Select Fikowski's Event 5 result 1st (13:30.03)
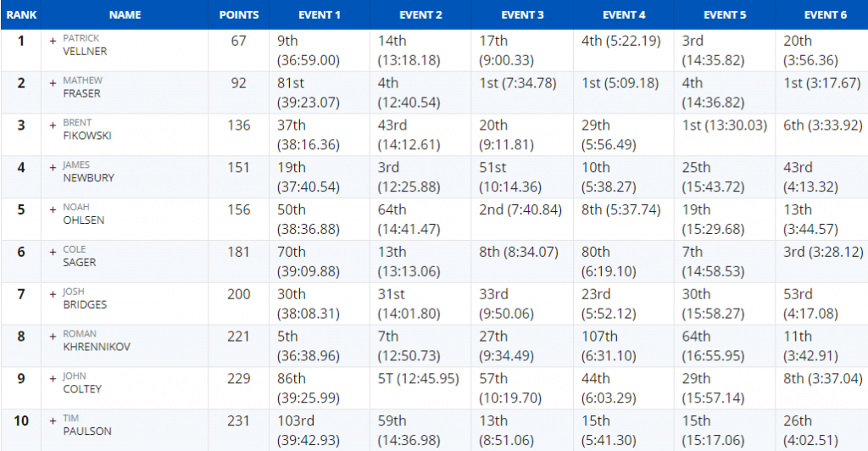This screenshot has width=868, height=451. (x=724, y=125)
